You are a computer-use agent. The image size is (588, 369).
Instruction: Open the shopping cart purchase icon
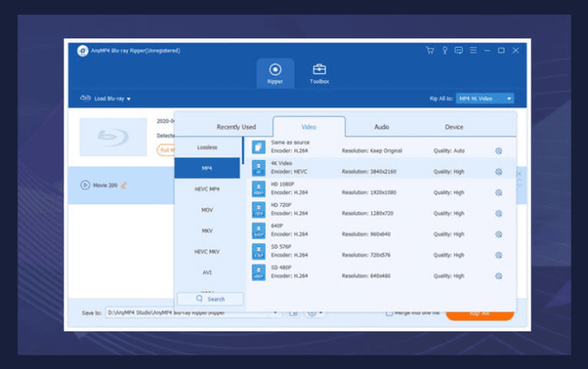(430, 51)
